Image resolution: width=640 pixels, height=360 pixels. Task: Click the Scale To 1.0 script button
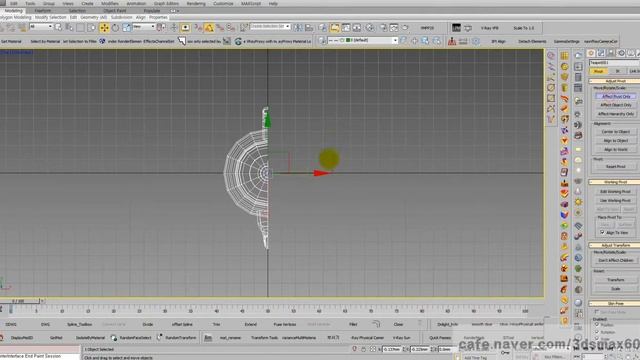[x=524, y=28]
